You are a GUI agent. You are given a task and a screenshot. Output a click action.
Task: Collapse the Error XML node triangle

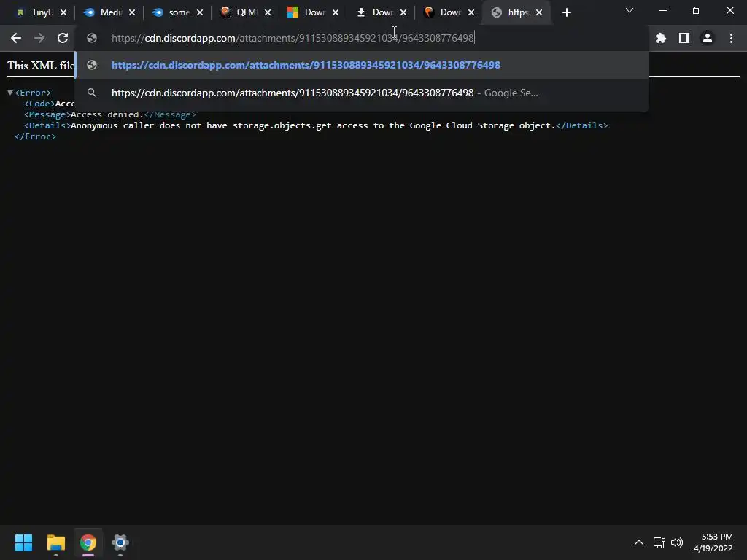point(10,93)
